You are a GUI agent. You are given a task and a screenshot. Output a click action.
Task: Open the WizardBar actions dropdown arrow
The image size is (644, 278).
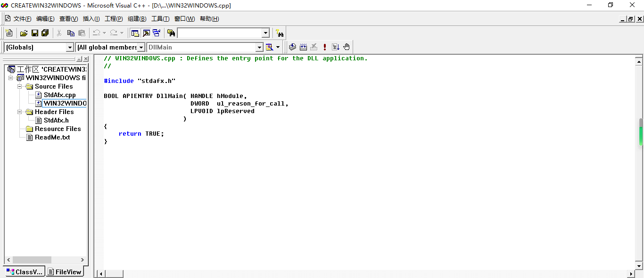click(278, 47)
